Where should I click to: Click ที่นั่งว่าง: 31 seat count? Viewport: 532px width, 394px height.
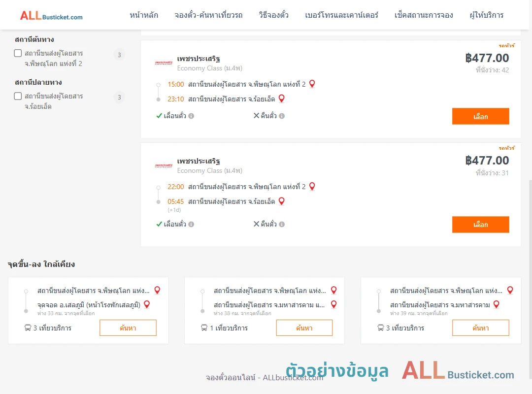[x=492, y=173]
